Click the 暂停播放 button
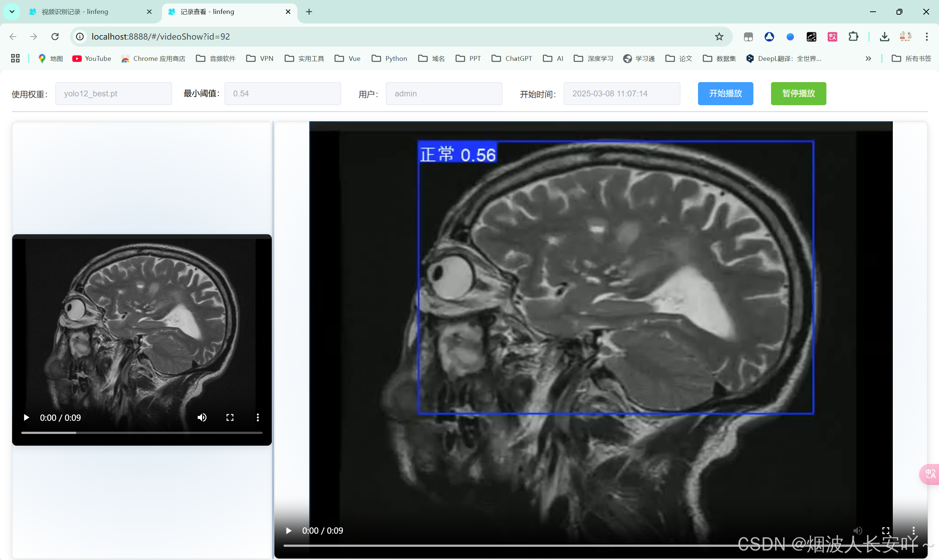The height and width of the screenshot is (560, 939). tap(798, 93)
